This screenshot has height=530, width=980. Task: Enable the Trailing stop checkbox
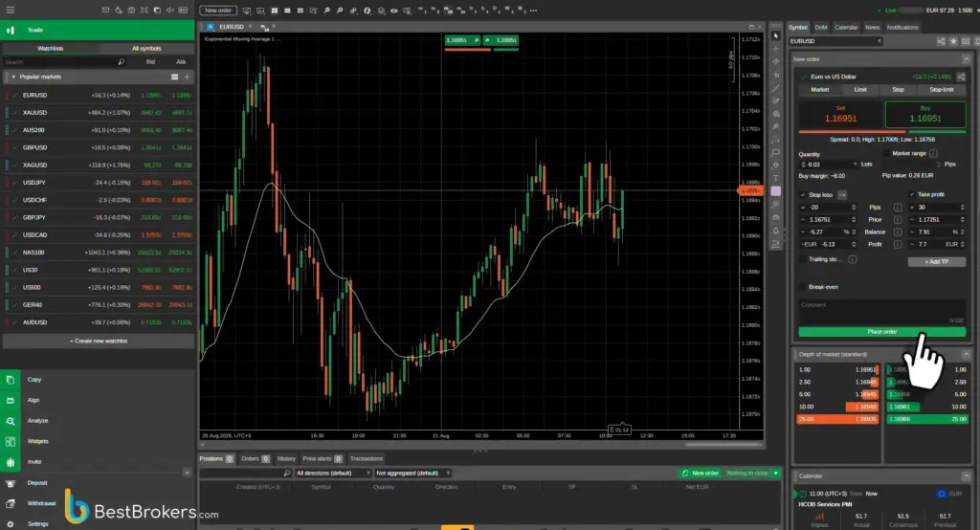803,259
